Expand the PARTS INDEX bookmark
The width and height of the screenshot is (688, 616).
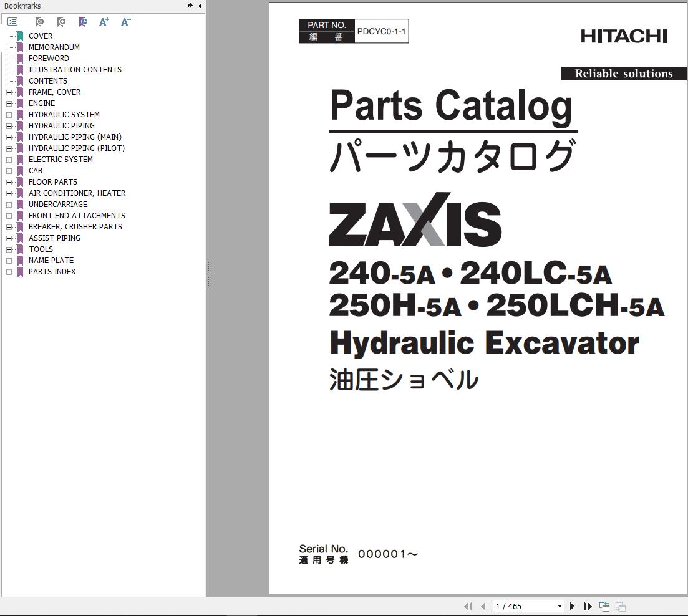9,272
